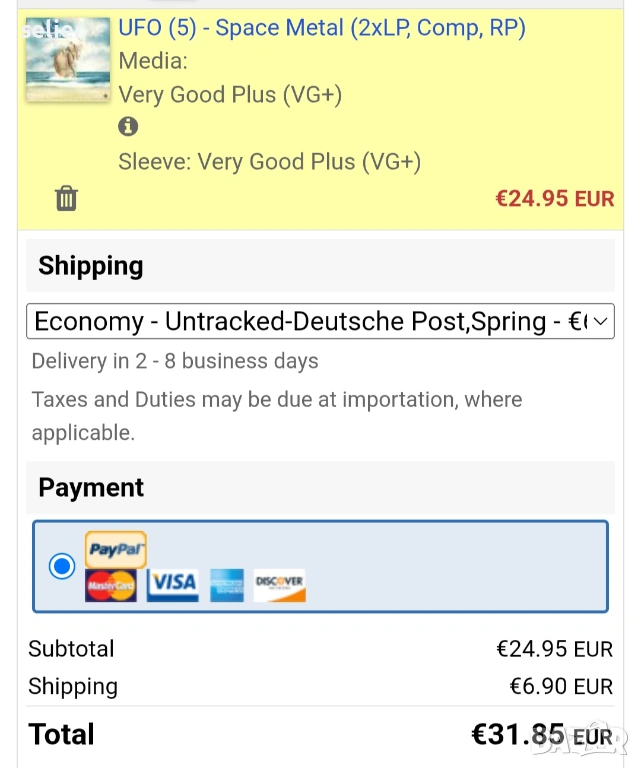Click the MasterCard icon
The height and width of the screenshot is (768, 640).
point(111,585)
